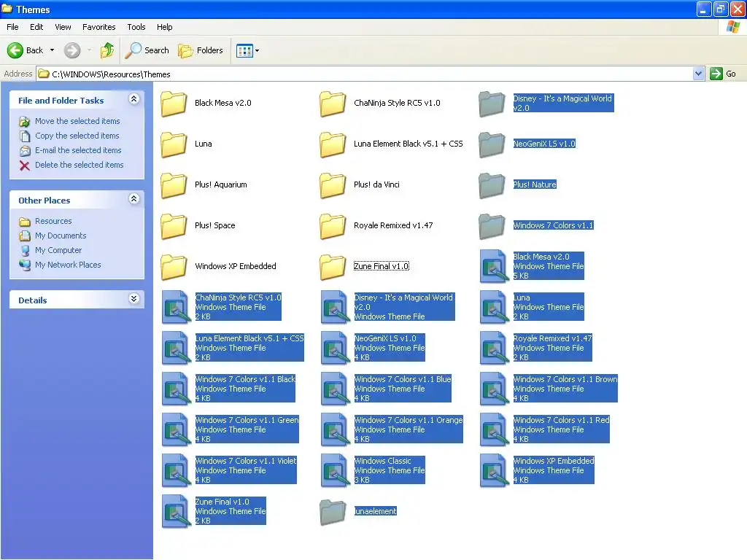
Task: Select the Plus! Nature folder icon
Action: (x=492, y=185)
